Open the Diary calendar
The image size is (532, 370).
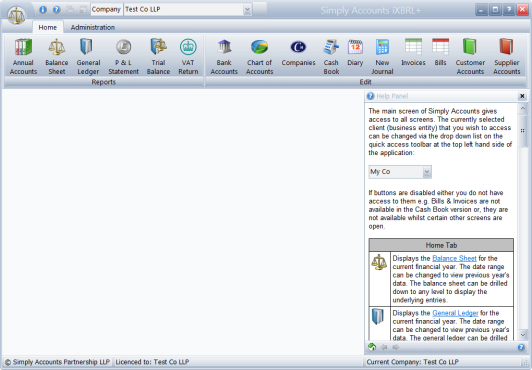click(355, 56)
